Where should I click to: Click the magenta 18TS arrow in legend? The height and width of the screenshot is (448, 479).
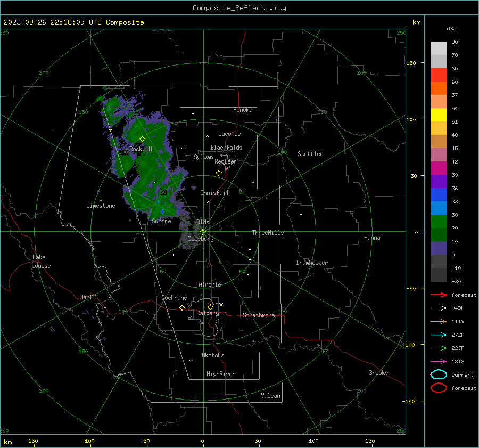click(x=439, y=362)
